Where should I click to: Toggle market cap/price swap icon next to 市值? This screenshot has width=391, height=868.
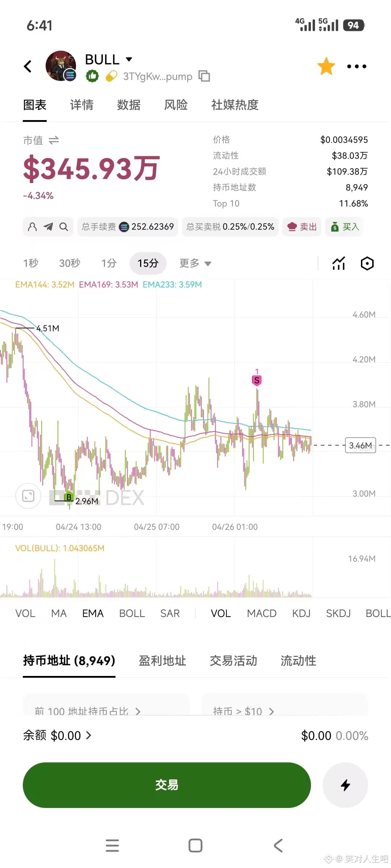[x=54, y=140]
